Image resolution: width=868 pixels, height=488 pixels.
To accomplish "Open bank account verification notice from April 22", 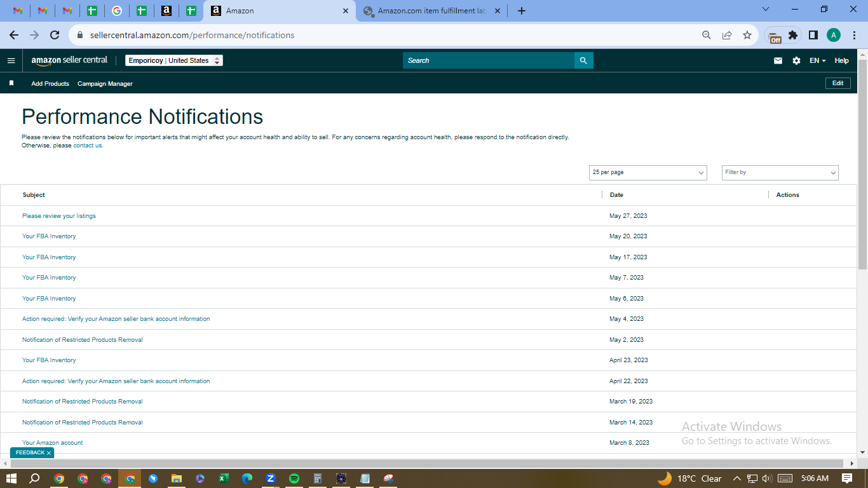I will click(116, 381).
